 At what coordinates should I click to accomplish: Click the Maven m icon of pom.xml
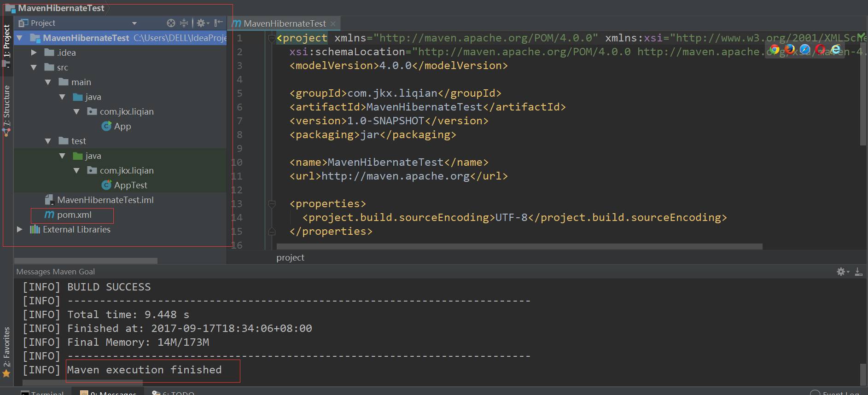(49, 215)
